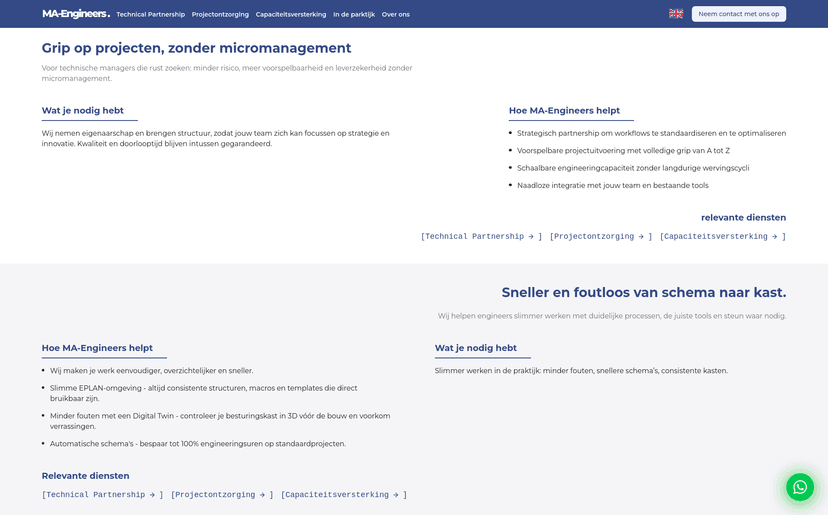828x515 pixels.
Task: Follow the right-aligned [Technical Partnership →] link
Action: [x=481, y=237]
